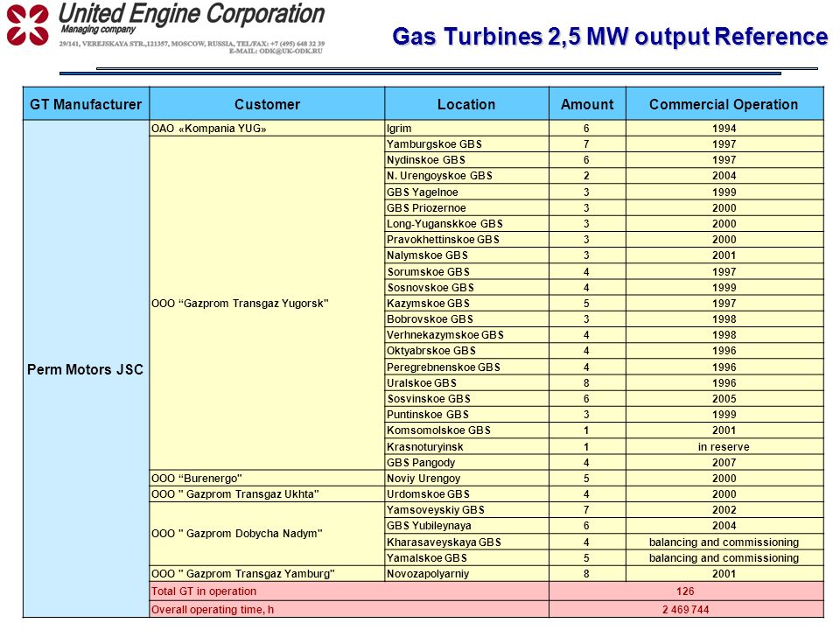Image resolution: width=840 pixels, height=630 pixels.
Task: Select the 'OAO «Kompania YUG»' customer cell
Action: click(267, 128)
